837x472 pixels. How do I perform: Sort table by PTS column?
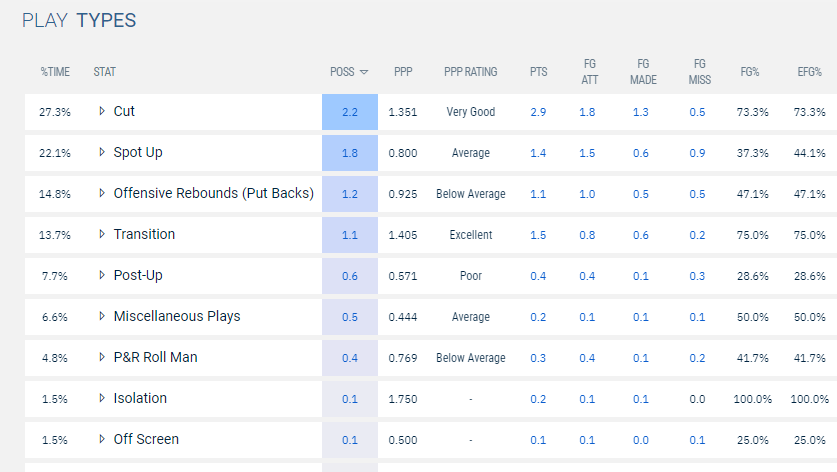click(x=539, y=72)
